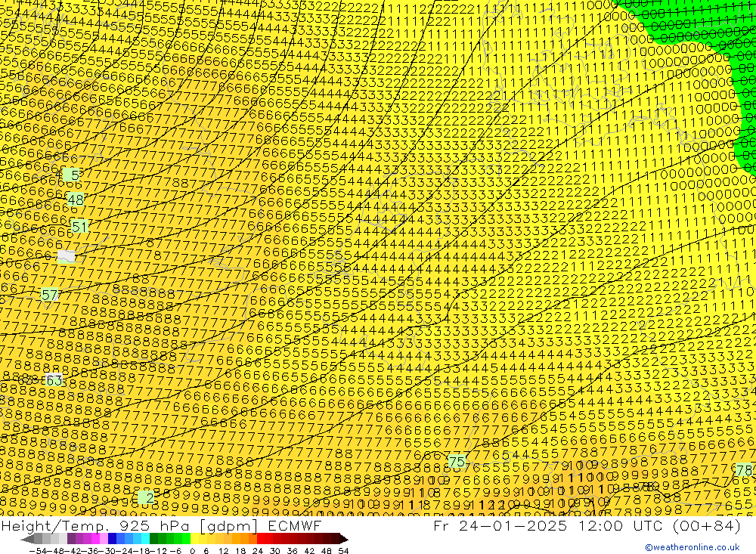The image size is (756, 554).
Task: Click the left arrow end of color scale
Action: (x=27, y=539)
